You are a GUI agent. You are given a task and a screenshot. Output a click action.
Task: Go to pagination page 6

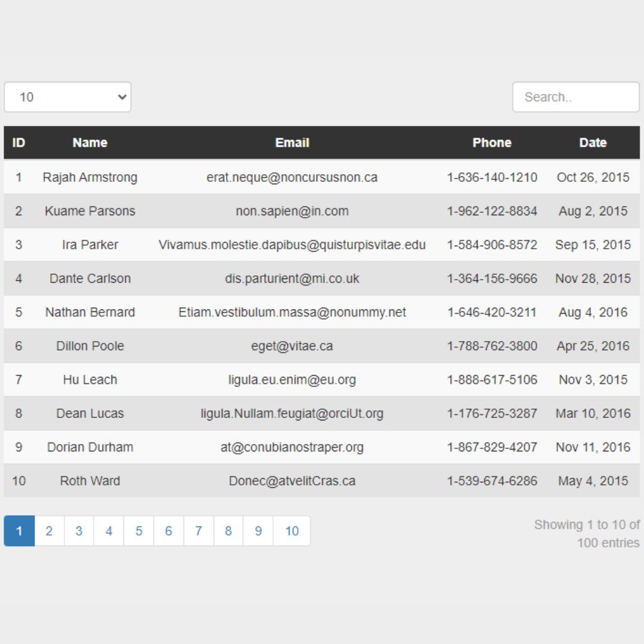168,531
